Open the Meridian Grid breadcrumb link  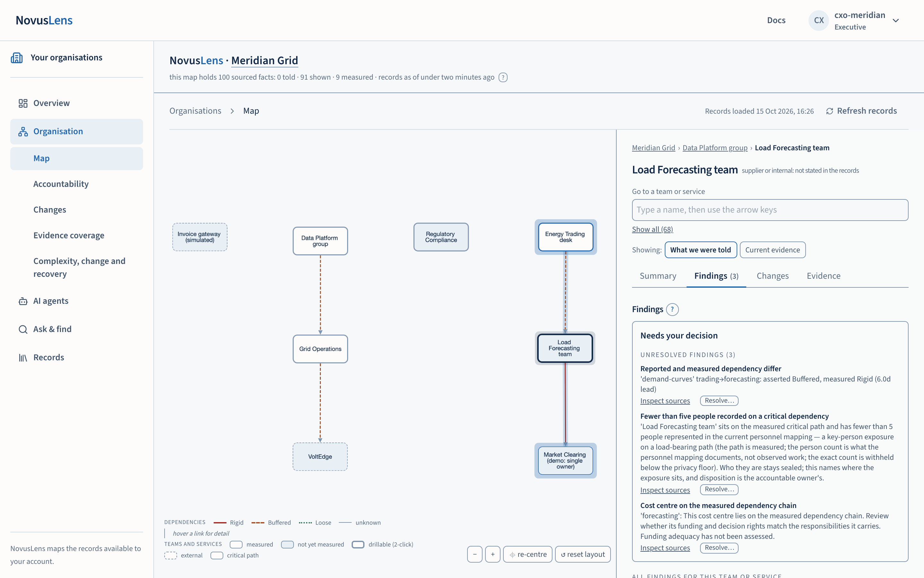pos(653,148)
